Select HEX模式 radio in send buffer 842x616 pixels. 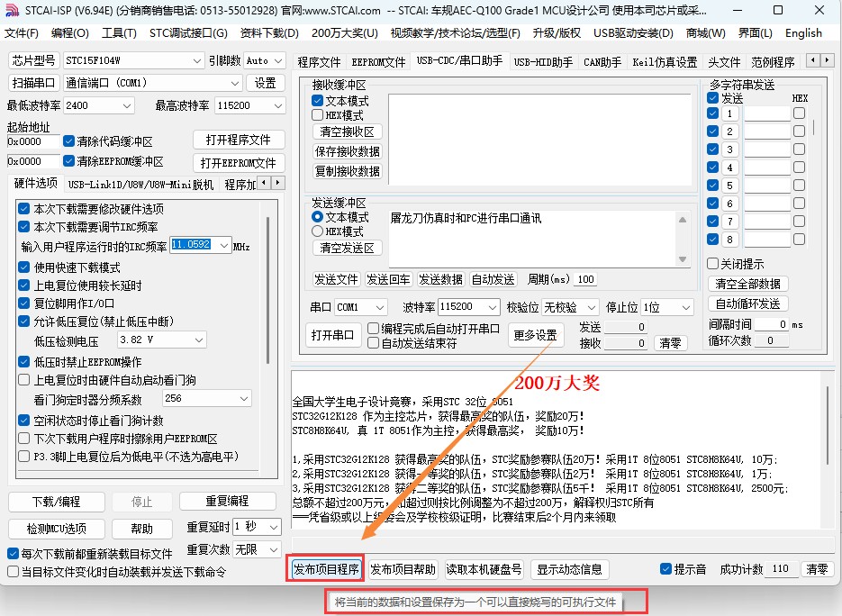(317, 231)
